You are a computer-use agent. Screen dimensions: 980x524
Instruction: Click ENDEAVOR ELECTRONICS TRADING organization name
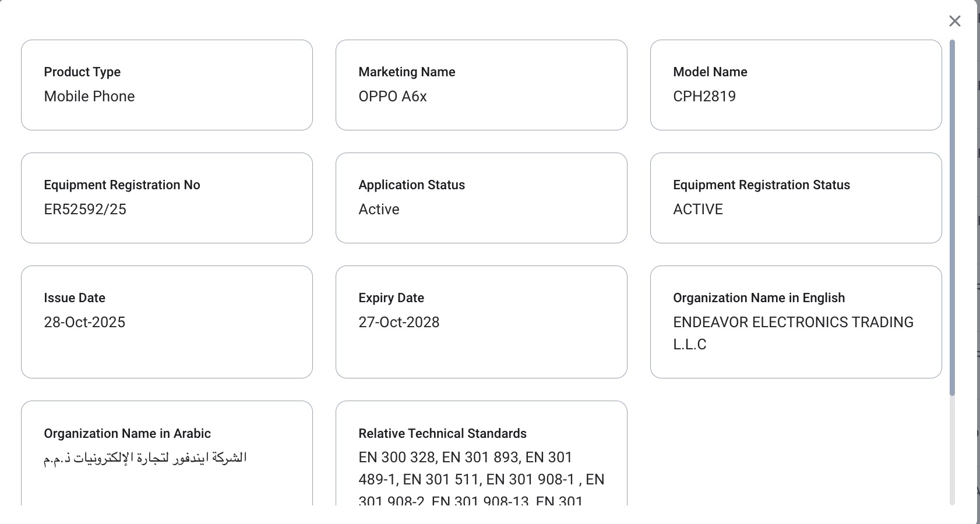click(792, 323)
